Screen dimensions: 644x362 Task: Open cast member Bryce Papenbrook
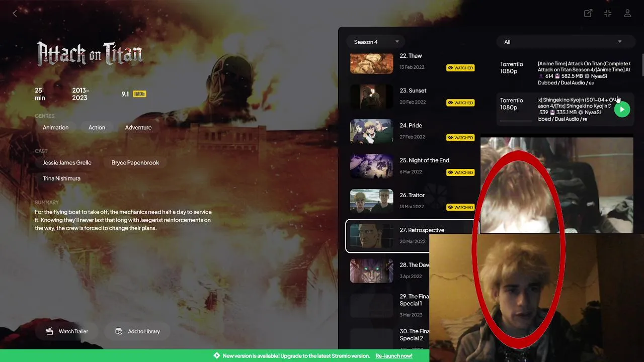click(135, 162)
